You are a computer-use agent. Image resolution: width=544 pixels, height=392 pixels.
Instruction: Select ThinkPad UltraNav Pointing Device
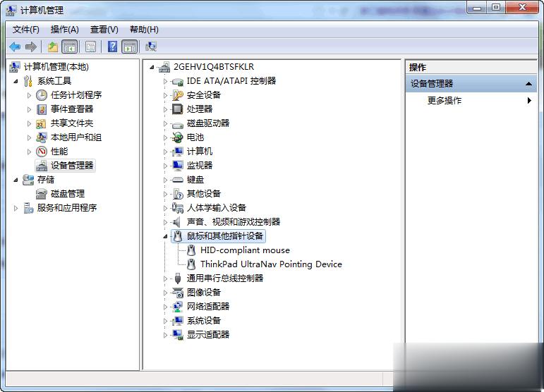click(x=272, y=264)
